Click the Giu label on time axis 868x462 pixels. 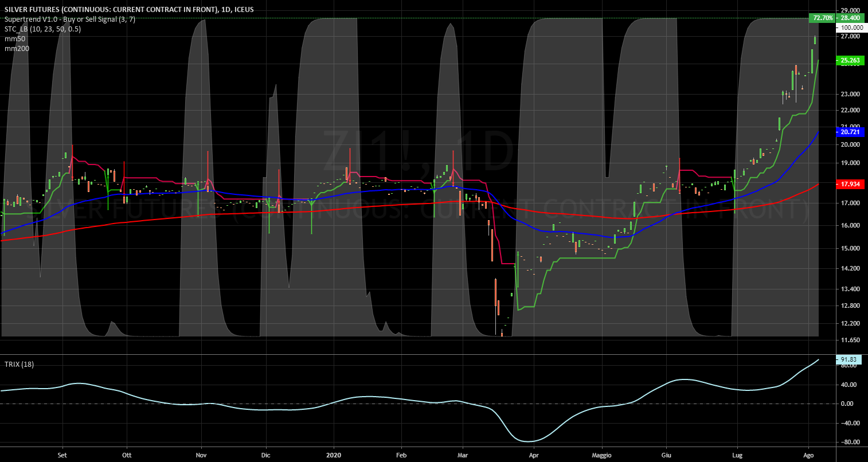click(667, 455)
